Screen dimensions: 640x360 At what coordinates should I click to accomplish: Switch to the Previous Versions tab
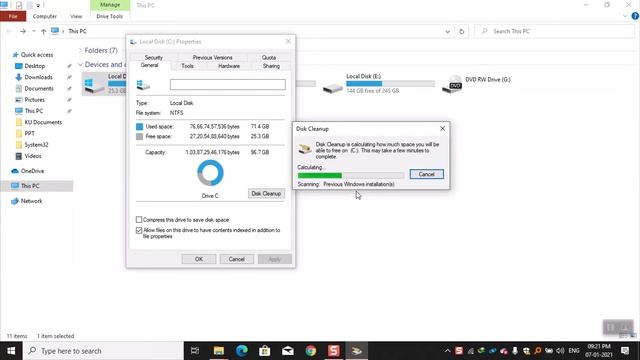click(212, 58)
